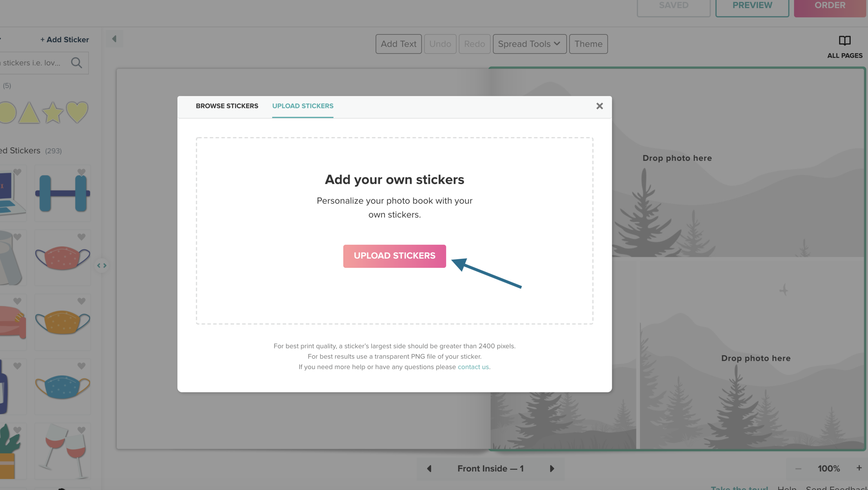
Task: Favorite the red face mask sticker
Action: click(81, 237)
